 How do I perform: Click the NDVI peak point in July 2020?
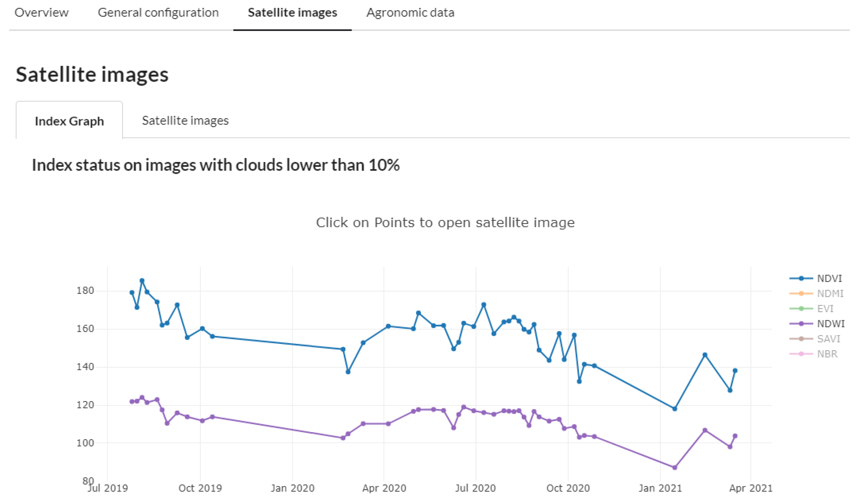click(x=484, y=305)
